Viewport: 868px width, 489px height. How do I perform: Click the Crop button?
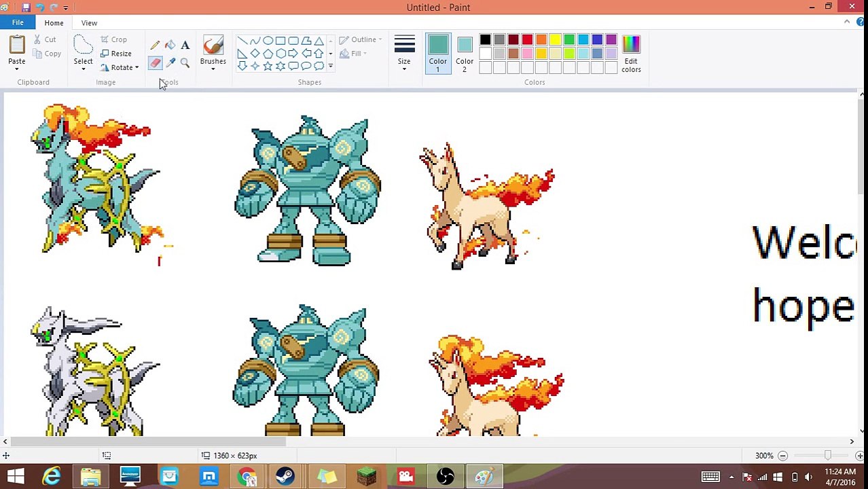coord(113,40)
